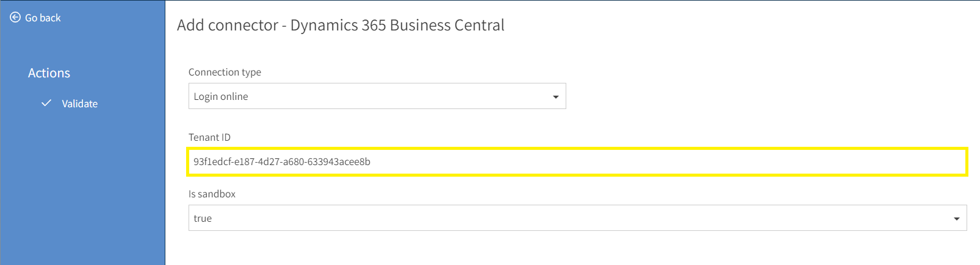Click the Is sandbox label
The height and width of the screenshot is (265, 980).
pyautogui.click(x=212, y=194)
